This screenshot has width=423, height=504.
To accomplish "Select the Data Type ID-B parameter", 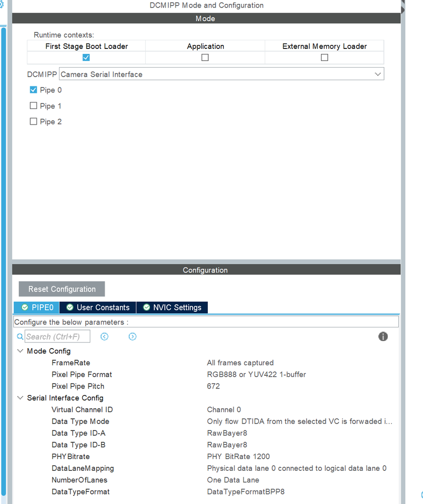I will point(79,445).
